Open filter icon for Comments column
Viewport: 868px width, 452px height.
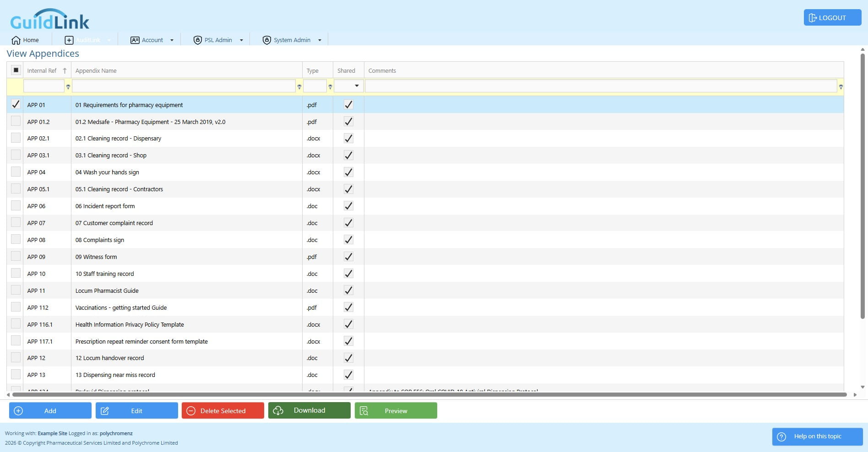pyautogui.click(x=841, y=86)
